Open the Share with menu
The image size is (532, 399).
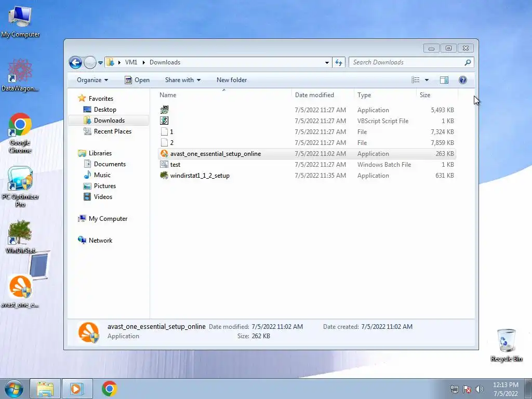[x=182, y=80]
